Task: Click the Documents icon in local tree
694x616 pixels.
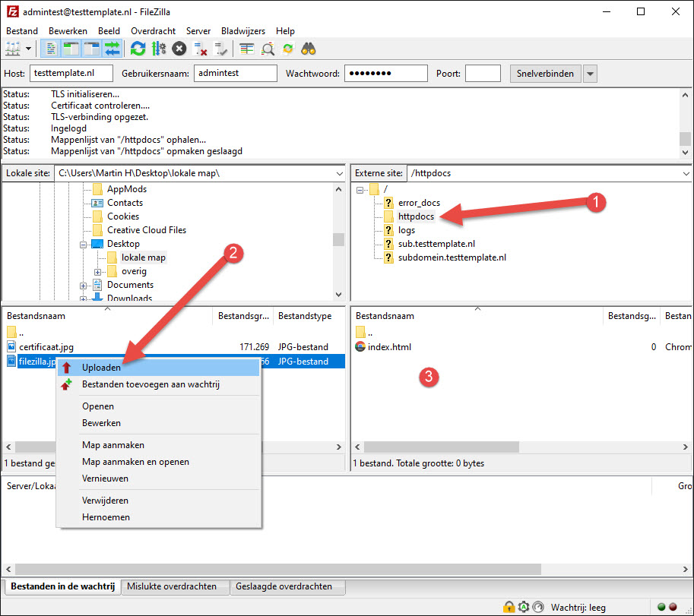Action: click(97, 285)
